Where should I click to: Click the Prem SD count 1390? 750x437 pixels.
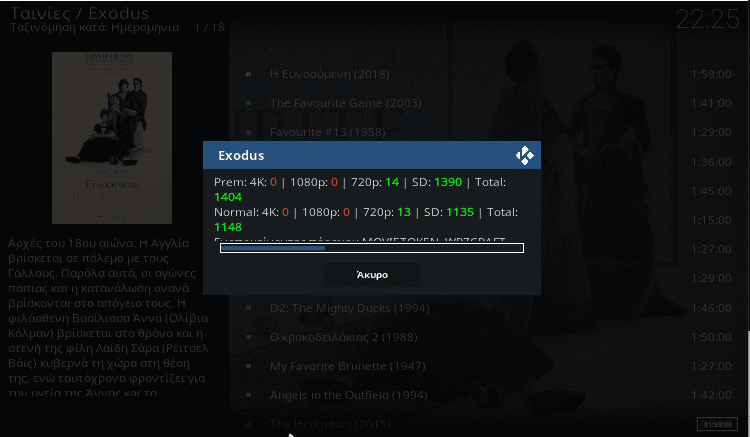[x=448, y=182]
